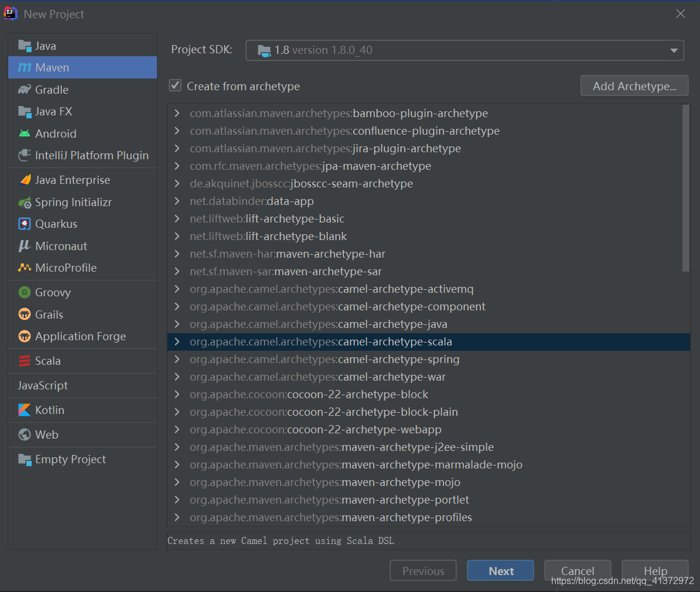This screenshot has height=592, width=700.
Task: Click the Help button
Action: coord(655,570)
